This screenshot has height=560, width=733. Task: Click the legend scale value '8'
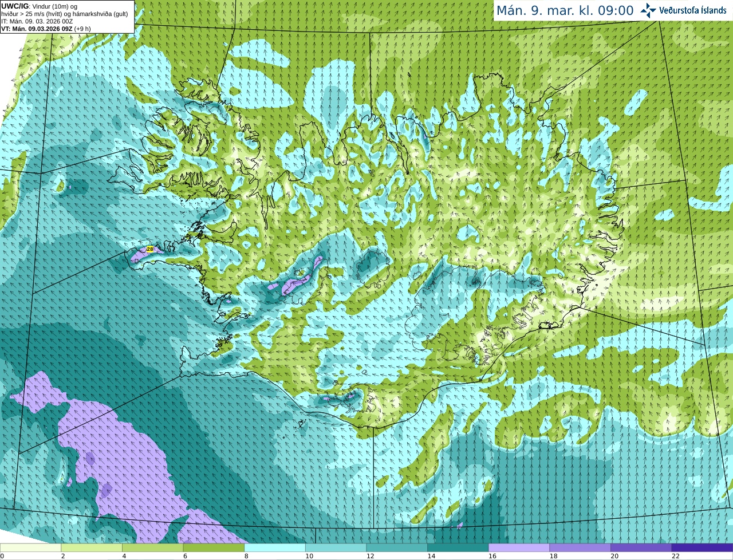click(x=246, y=556)
